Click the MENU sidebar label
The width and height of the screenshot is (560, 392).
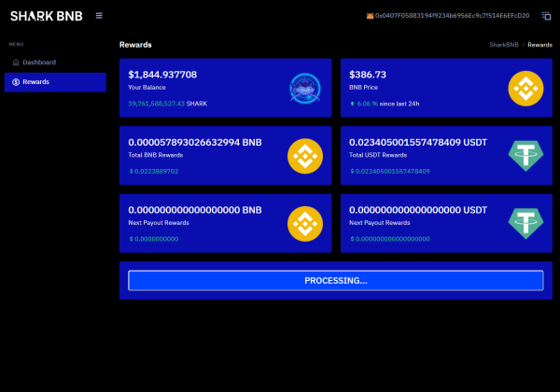click(x=16, y=44)
